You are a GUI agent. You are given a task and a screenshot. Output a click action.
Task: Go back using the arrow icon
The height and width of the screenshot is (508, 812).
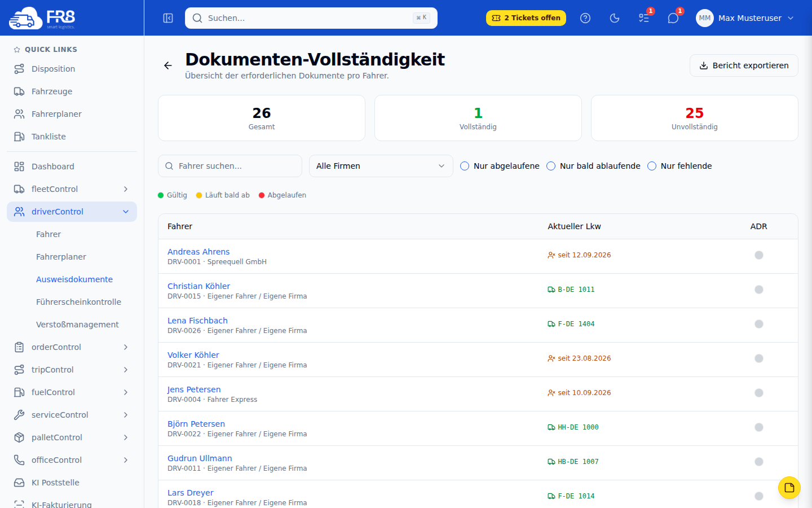[168, 65]
